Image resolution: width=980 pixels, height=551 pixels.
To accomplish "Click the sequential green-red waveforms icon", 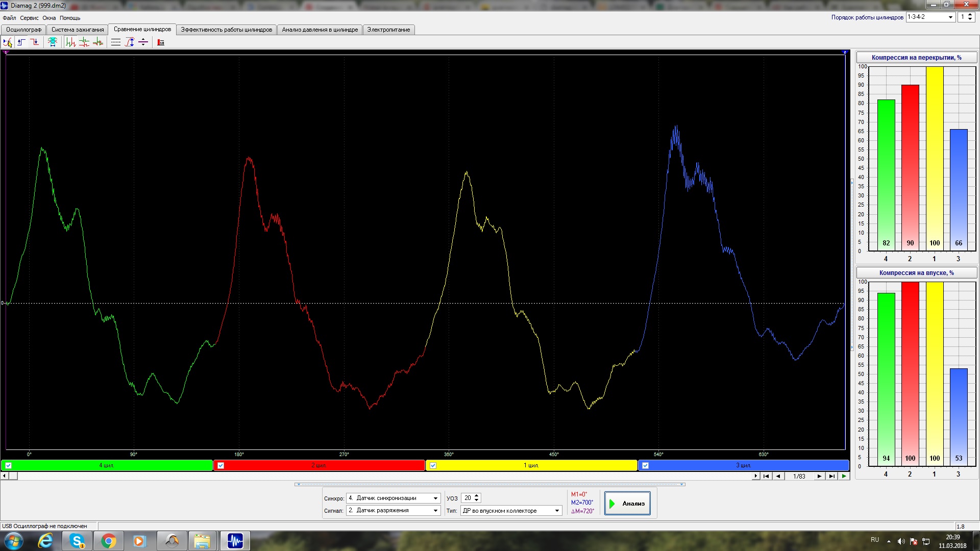I will click(71, 42).
